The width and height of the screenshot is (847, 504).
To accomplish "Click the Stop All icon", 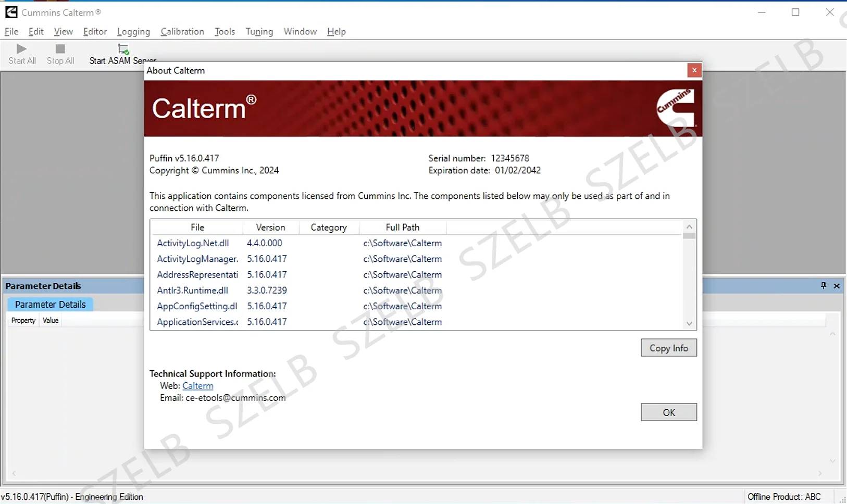I will coord(60,49).
